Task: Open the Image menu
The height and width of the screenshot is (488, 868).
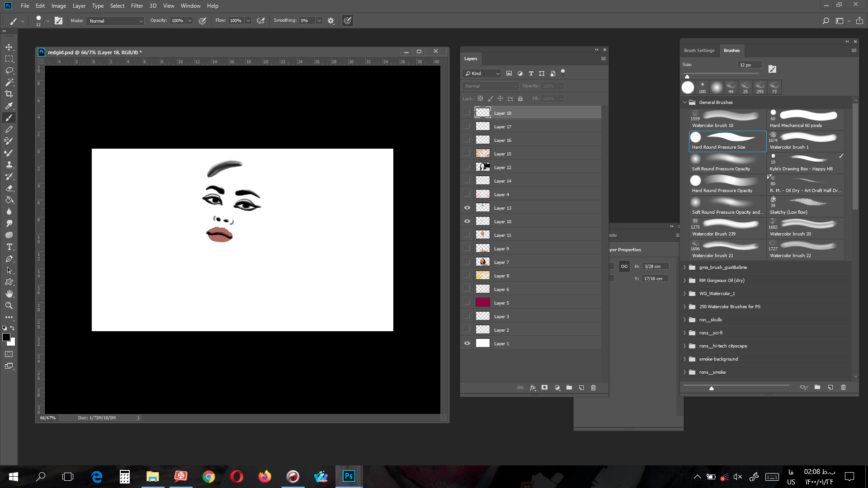Action: point(59,6)
